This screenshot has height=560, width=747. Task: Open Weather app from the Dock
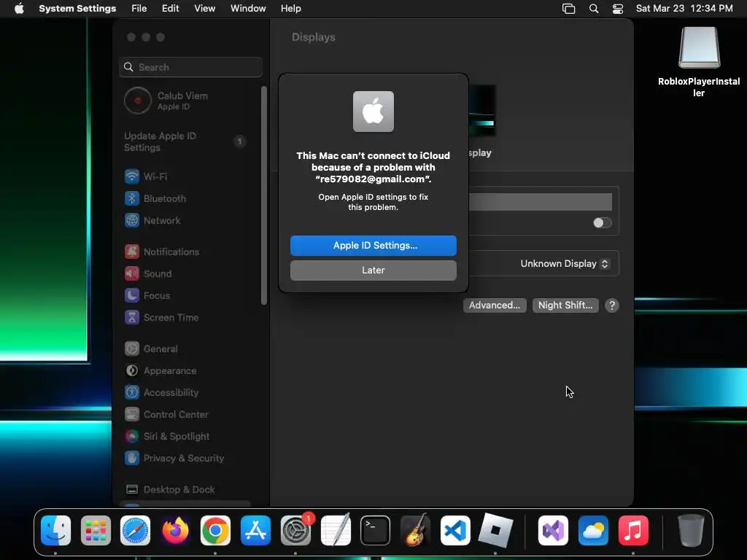pyautogui.click(x=593, y=531)
